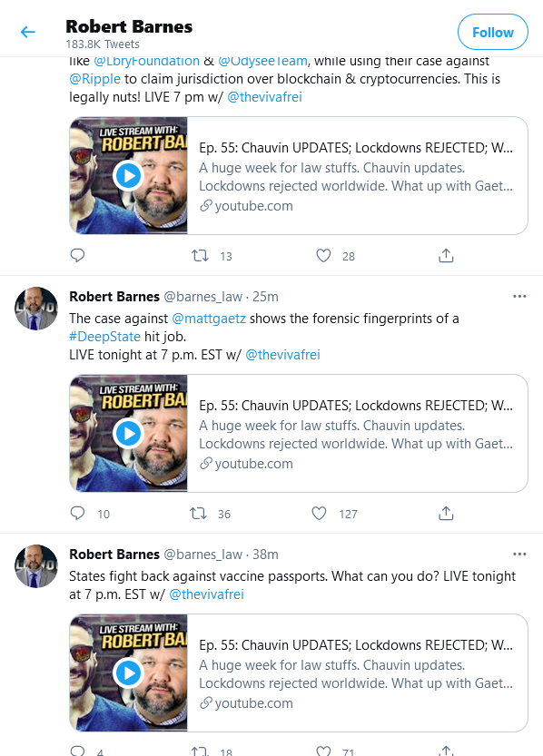Image resolution: width=543 pixels, height=756 pixels.
Task: Open more options on the 38m tweet
Action: point(519,554)
